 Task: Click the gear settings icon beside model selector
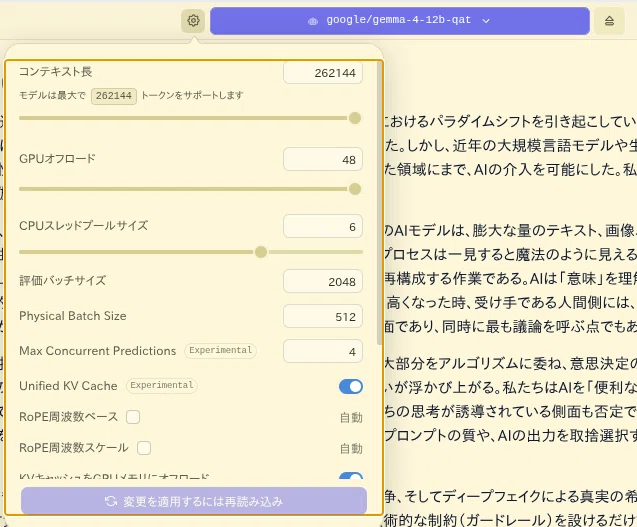pos(193,20)
